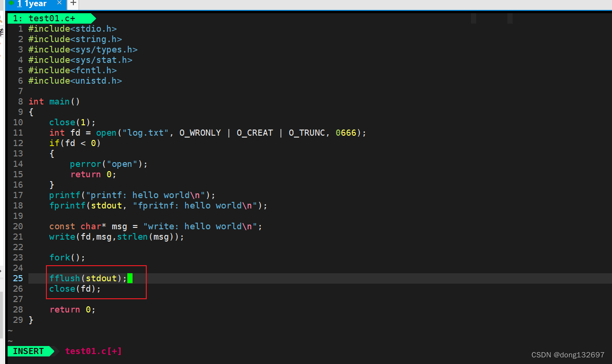Click the opening brace on line 9
Viewport: 612px width, 364px height.
click(x=31, y=112)
